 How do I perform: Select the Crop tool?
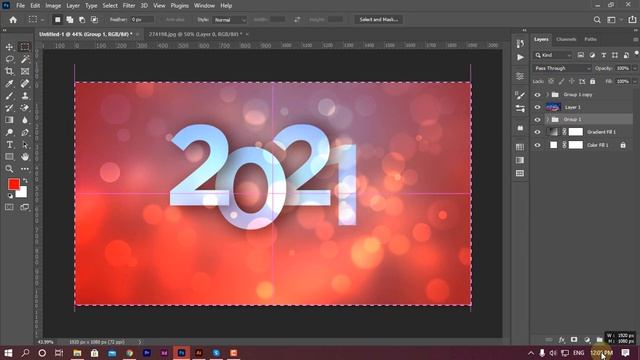pyautogui.click(x=9, y=71)
